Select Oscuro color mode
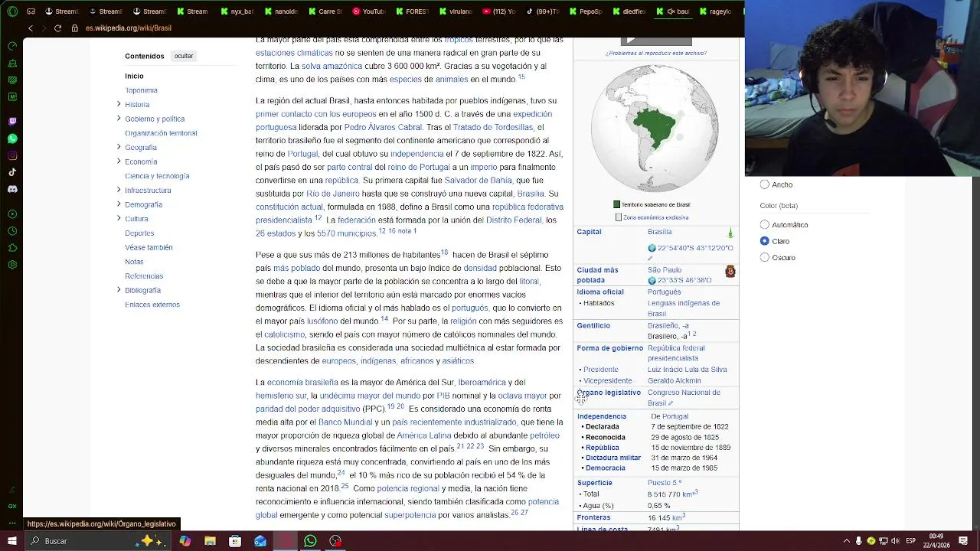 pyautogui.click(x=764, y=257)
